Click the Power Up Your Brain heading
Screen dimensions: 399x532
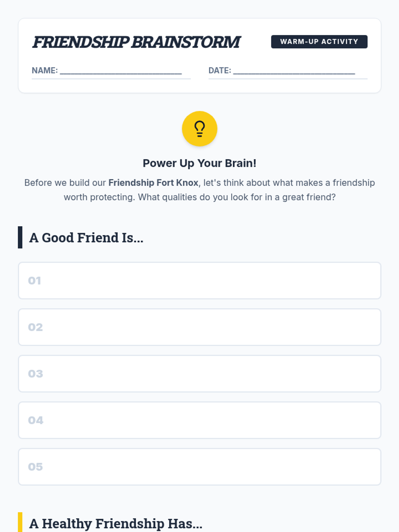pos(199,163)
